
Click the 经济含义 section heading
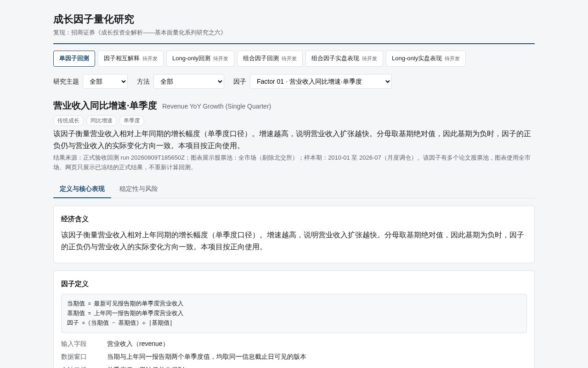pyautogui.click(x=75, y=219)
